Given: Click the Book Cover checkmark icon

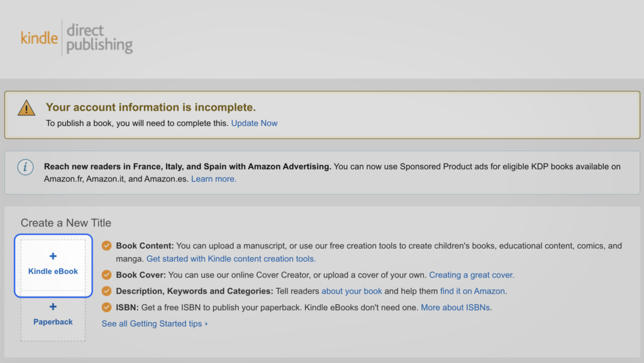Looking at the screenshot, I should pyautogui.click(x=106, y=275).
